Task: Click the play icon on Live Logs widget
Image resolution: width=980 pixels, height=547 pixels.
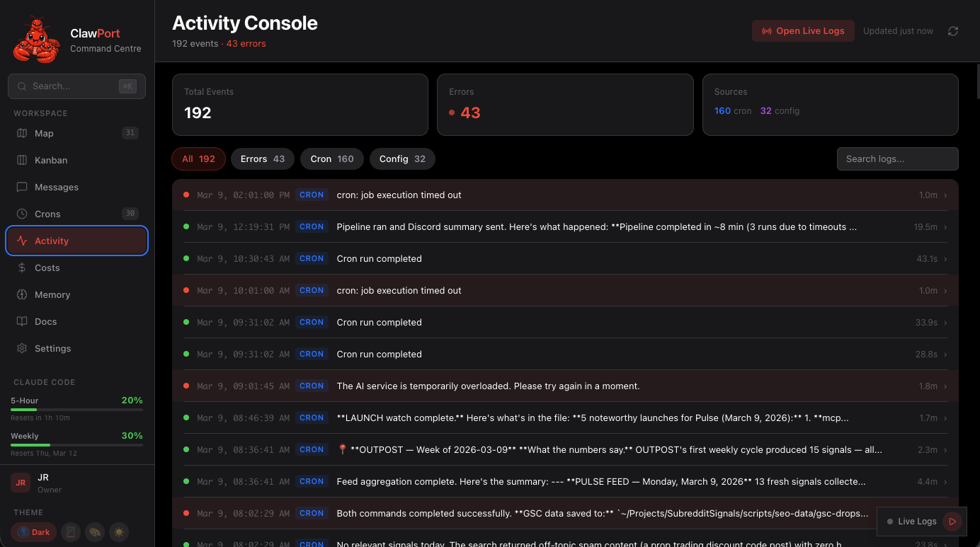Action: [x=952, y=522]
